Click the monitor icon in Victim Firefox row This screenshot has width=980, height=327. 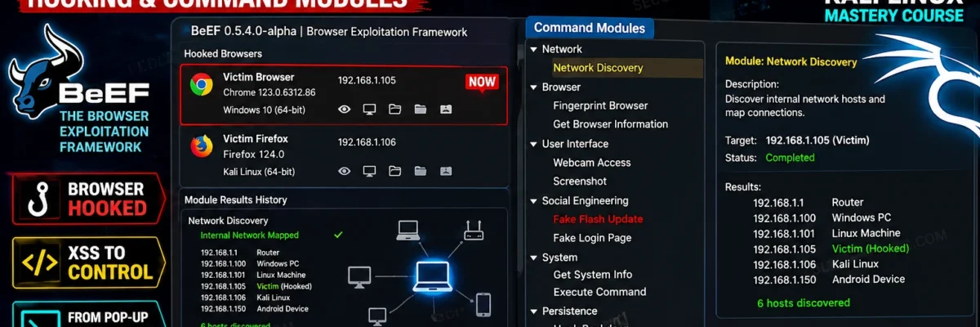pyautogui.click(x=369, y=171)
